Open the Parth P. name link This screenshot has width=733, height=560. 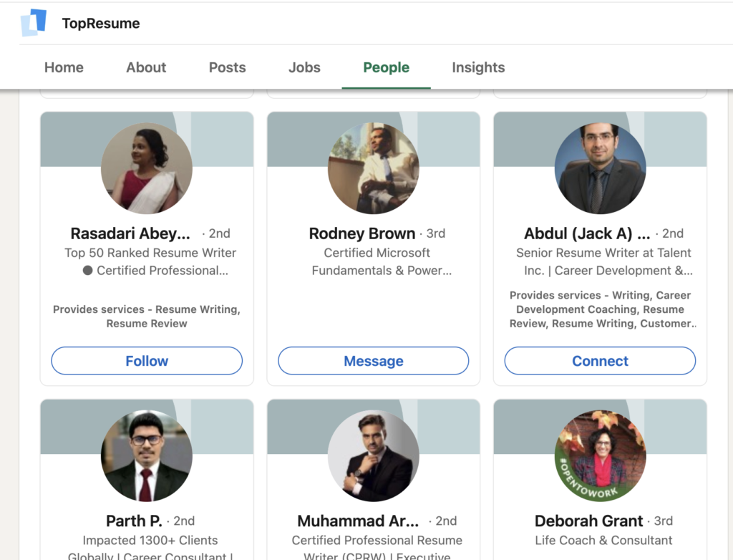point(134,521)
